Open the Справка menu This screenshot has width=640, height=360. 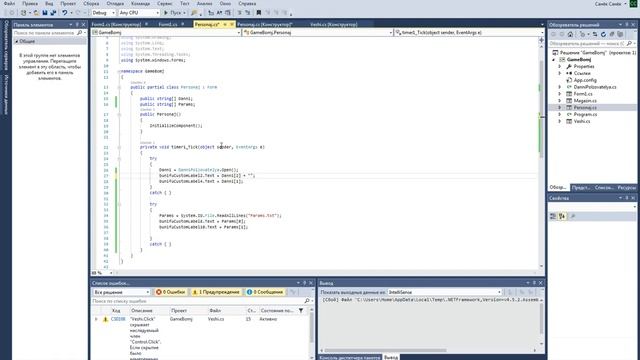[247, 3]
